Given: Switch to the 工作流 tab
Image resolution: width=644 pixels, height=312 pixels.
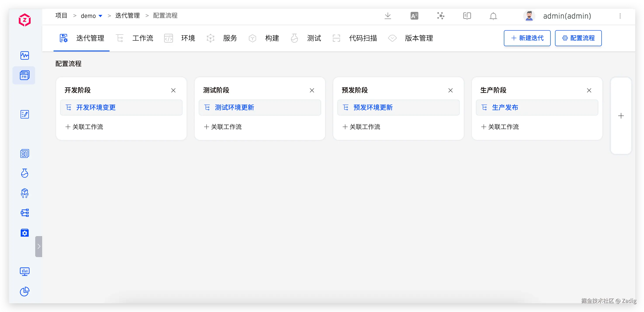Looking at the screenshot, I should tap(143, 38).
